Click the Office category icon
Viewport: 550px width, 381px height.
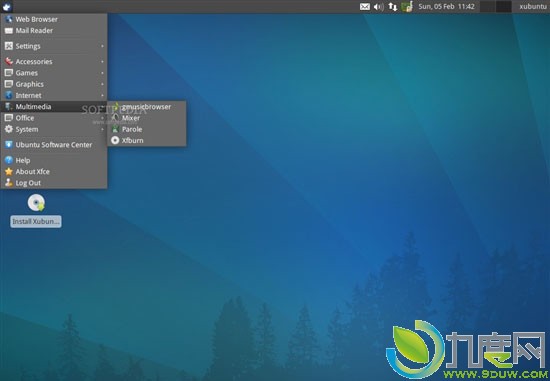pos(9,118)
